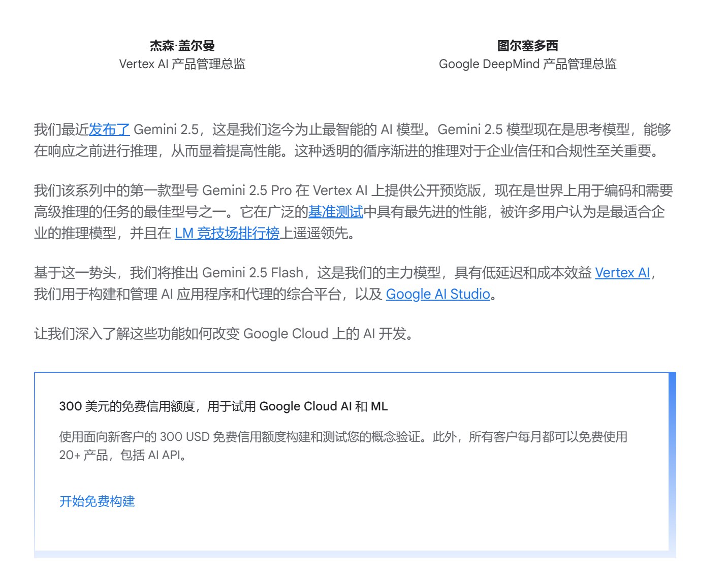Click paragraph starting 让我们深入了解这些功能

pos(224,334)
